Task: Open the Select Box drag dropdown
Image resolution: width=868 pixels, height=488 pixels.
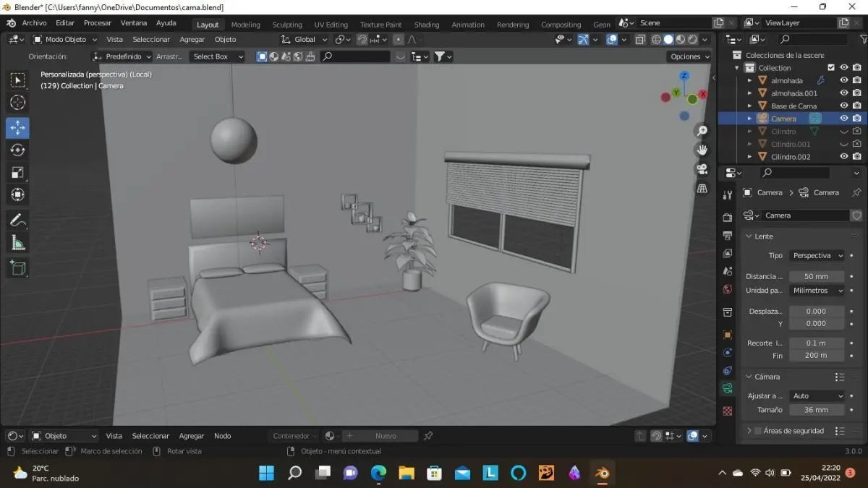Action: (x=217, y=56)
